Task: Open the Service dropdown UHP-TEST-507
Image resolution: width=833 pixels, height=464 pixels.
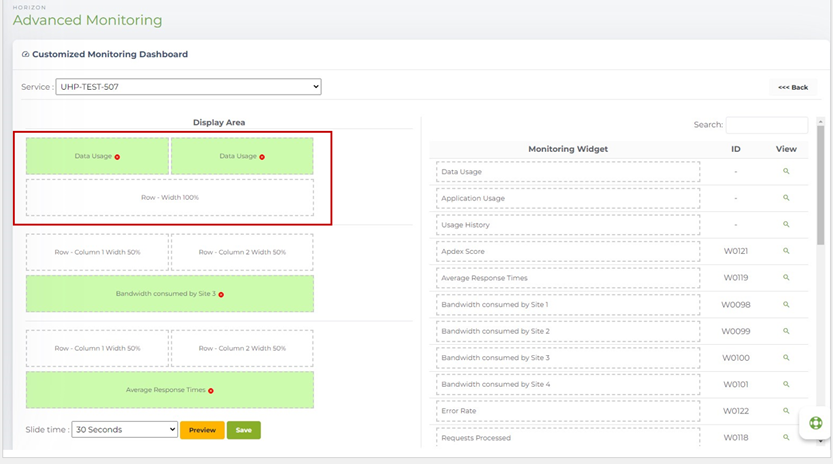Action: point(188,87)
